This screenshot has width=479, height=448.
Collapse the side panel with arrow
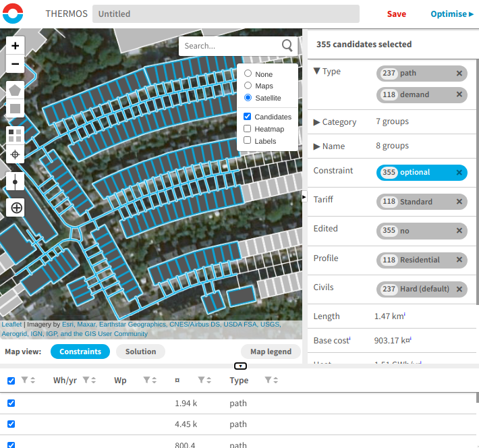304,197
